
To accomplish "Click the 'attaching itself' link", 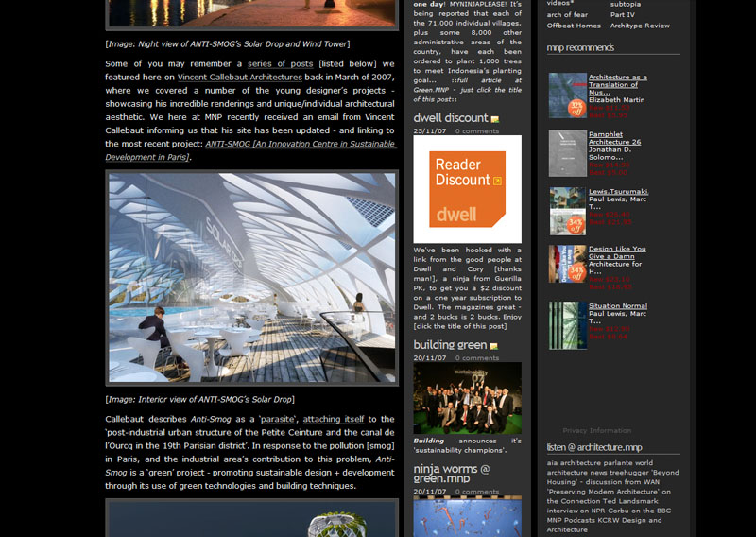I will [334, 419].
